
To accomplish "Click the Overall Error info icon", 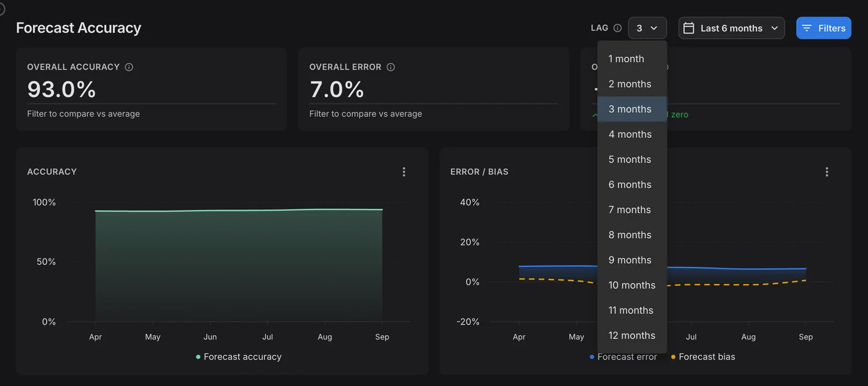I will click(x=391, y=67).
